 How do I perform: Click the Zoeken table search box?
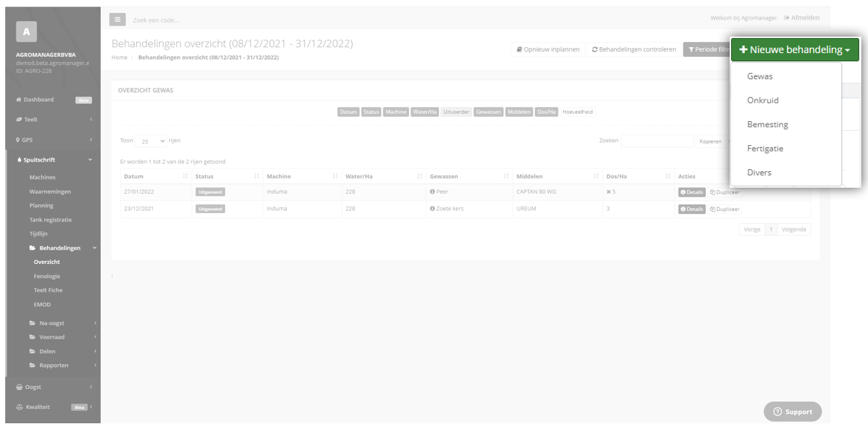pyautogui.click(x=657, y=141)
